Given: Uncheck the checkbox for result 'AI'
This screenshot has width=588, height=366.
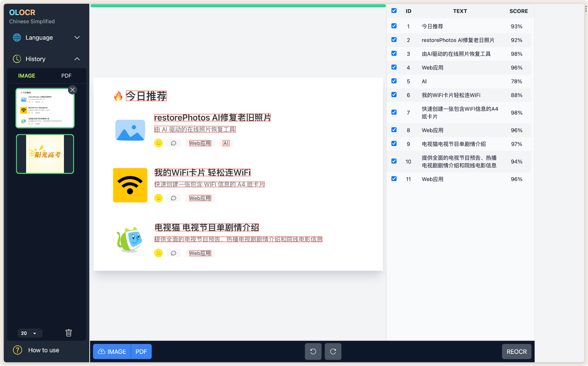Looking at the screenshot, I should tap(394, 81).
